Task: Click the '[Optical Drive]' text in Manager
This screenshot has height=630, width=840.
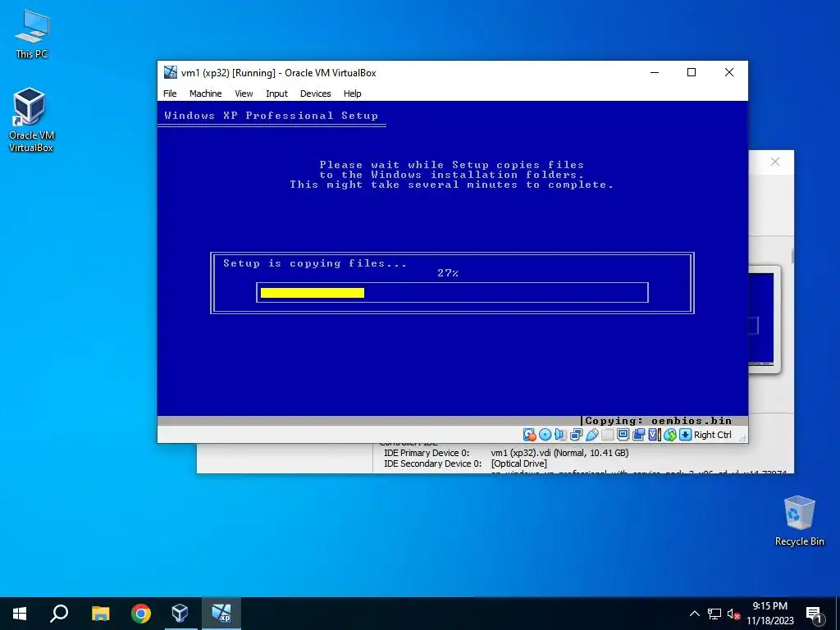Action: 518,463
